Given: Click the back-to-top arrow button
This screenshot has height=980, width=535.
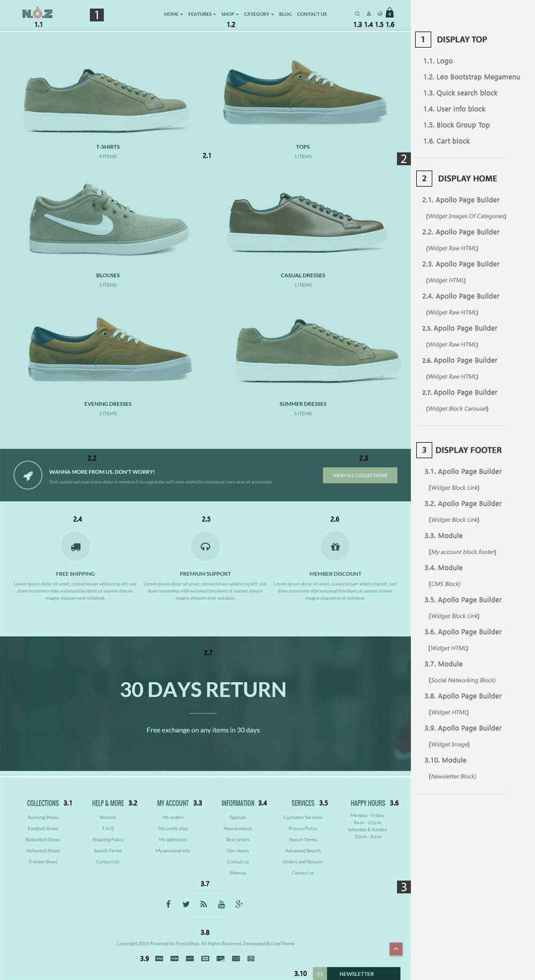Looking at the screenshot, I should click(396, 948).
